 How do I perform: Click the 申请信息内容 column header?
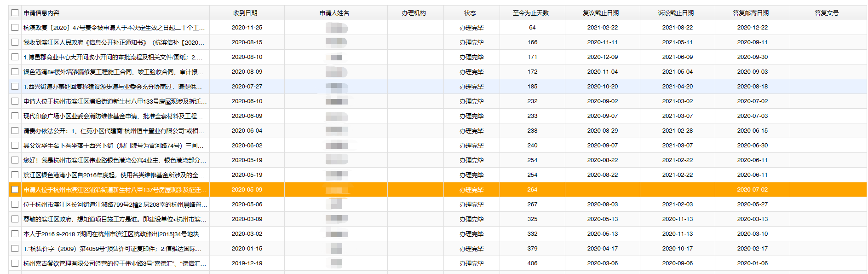coord(41,13)
